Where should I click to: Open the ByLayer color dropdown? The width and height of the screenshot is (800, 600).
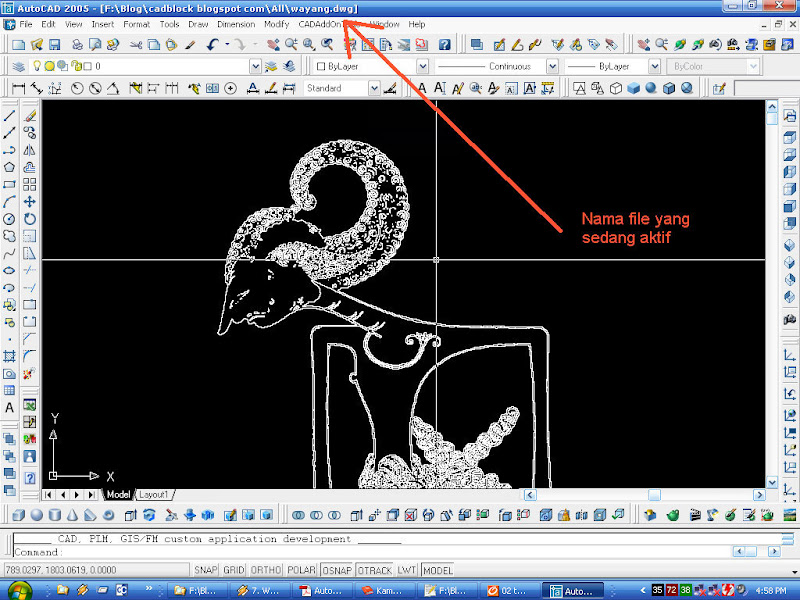pyautogui.click(x=422, y=66)
